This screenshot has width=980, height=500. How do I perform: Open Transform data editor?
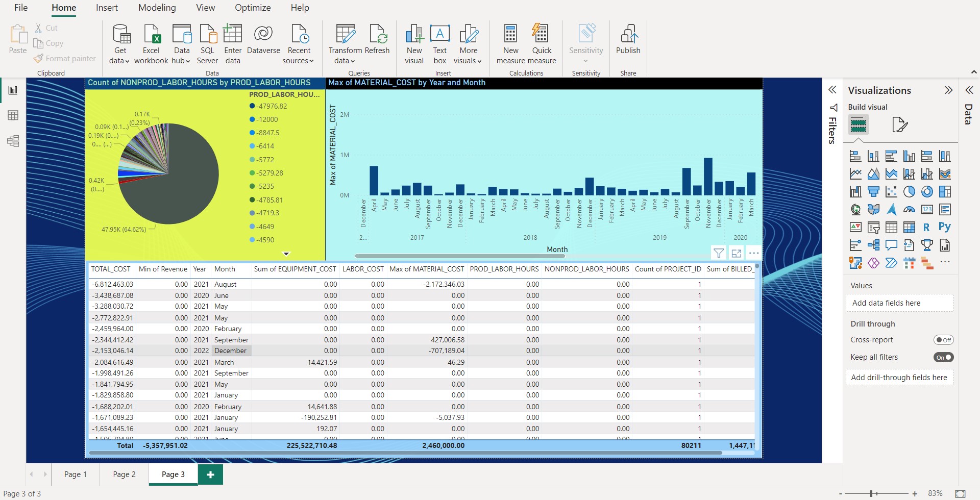[345, 35]
